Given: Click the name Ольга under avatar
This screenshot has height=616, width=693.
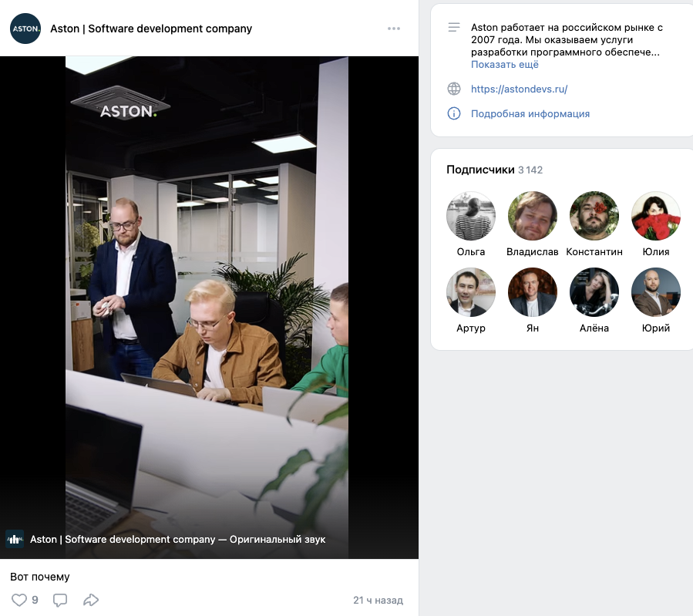Looking at the screenshot, I should 471,252.
